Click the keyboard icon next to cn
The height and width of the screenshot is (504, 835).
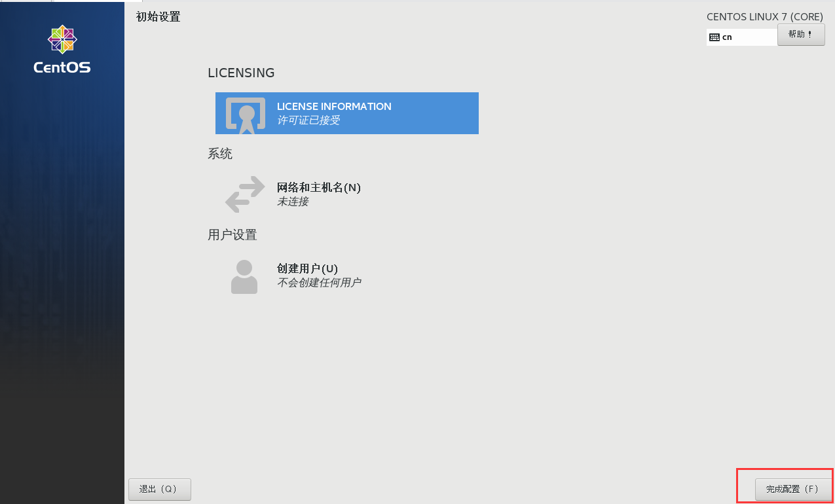coord(714,37)
